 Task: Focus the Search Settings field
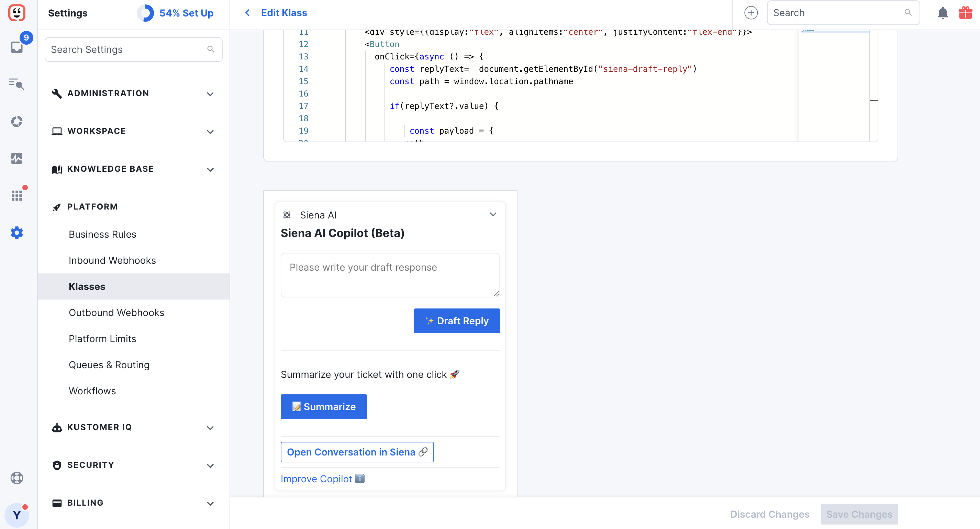(x=134, y=49)
